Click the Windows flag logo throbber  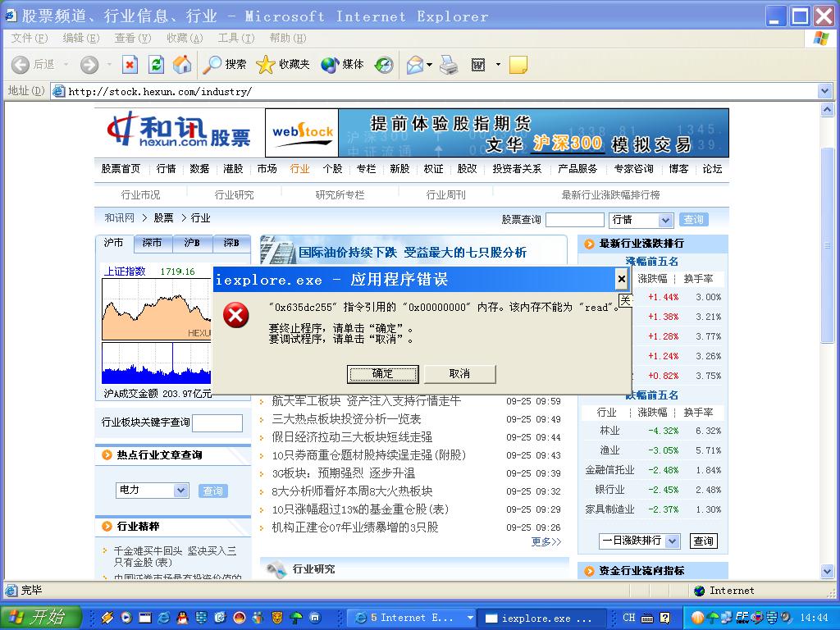click(820, 38)
